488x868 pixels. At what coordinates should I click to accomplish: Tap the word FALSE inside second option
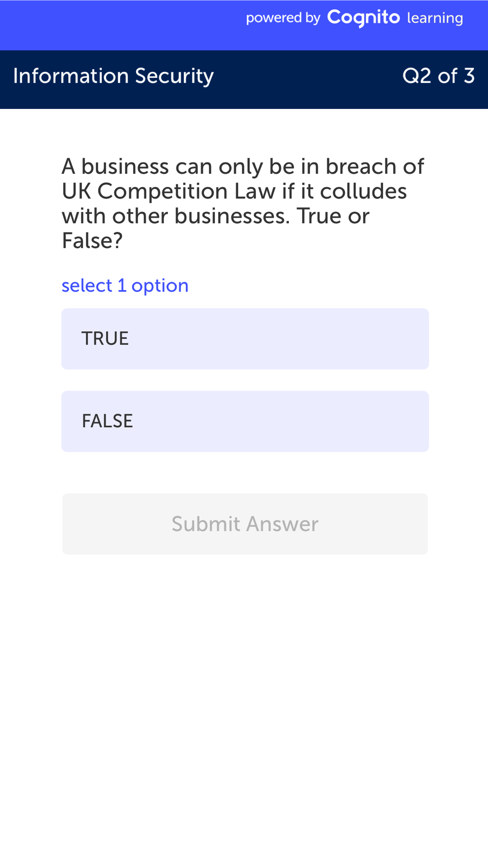pos(107,421)
